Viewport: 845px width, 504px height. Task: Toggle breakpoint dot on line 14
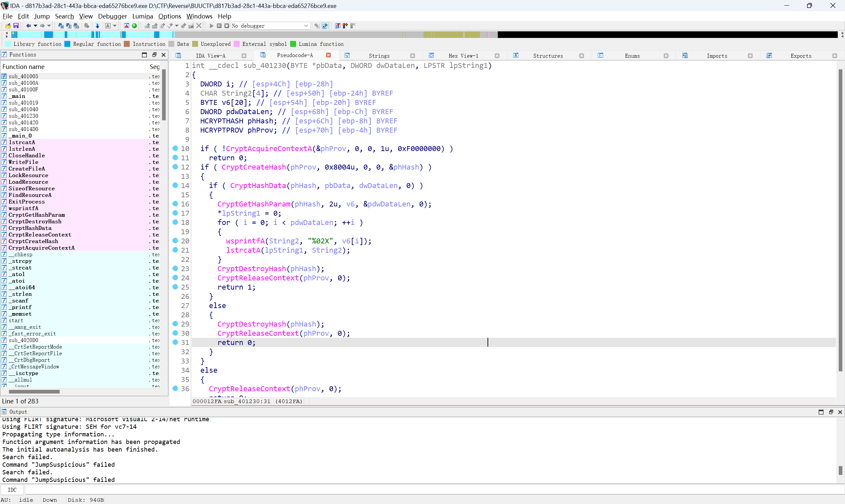(175, 185)
